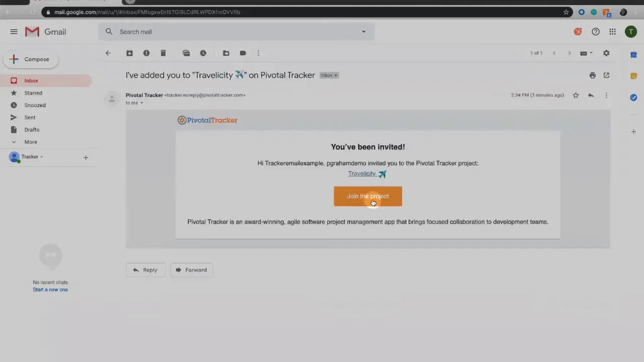Star the Pivotal Tracker message
The width and height of the screenshot is (644, 362).
pyautogui.click(x=576, y=95)
